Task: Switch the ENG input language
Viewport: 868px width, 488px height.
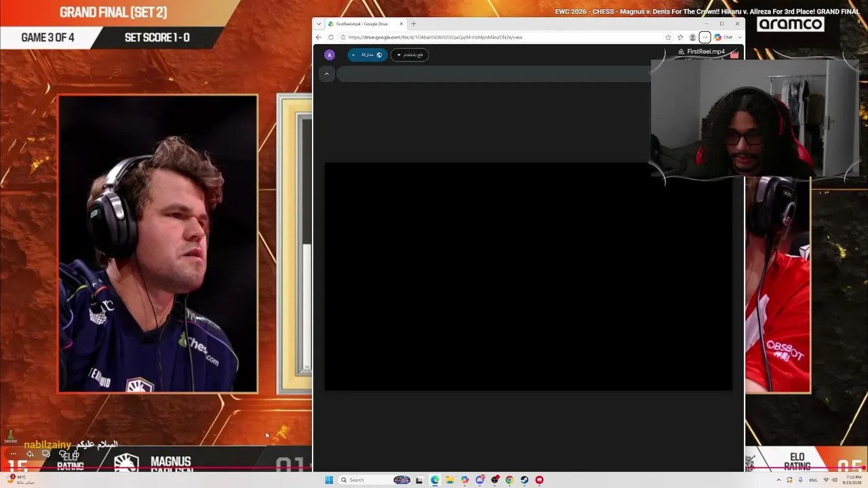Action: pyautogui.click(x=813, y=480)
